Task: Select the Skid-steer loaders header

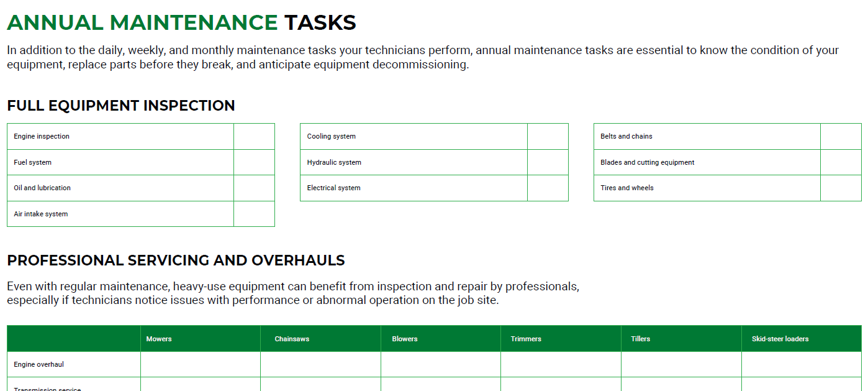Action: (x=801, y=338)
